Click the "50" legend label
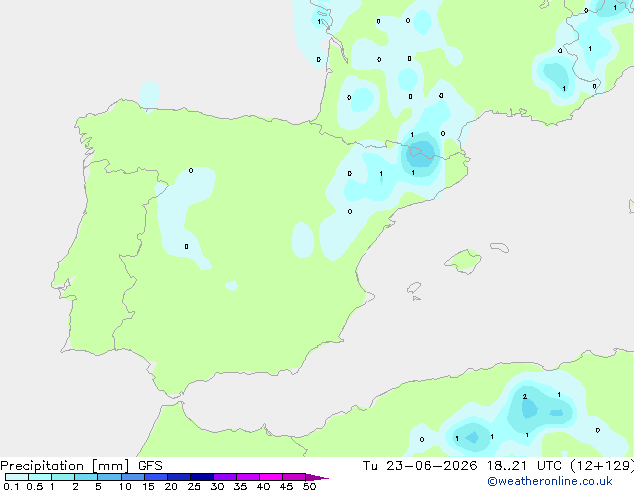The width and height of the screenshot is (634, 490). 309,486
